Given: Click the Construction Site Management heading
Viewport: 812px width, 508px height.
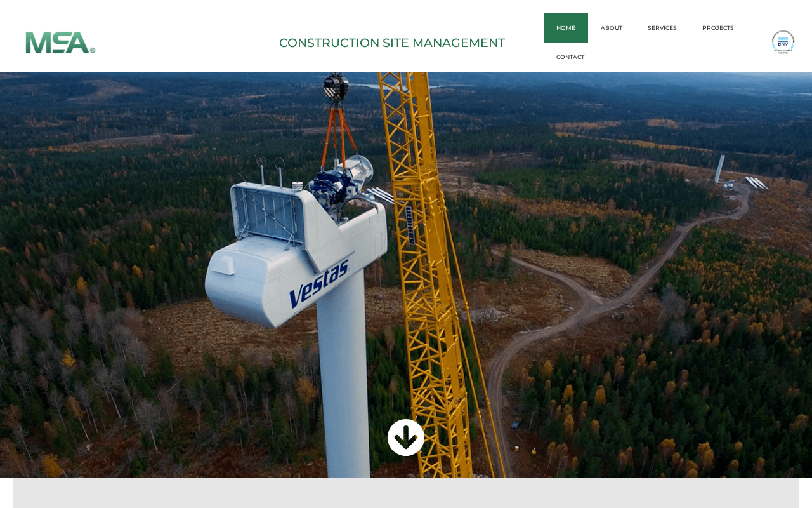Looking at the screenshot, I should (x=392, y=43).
